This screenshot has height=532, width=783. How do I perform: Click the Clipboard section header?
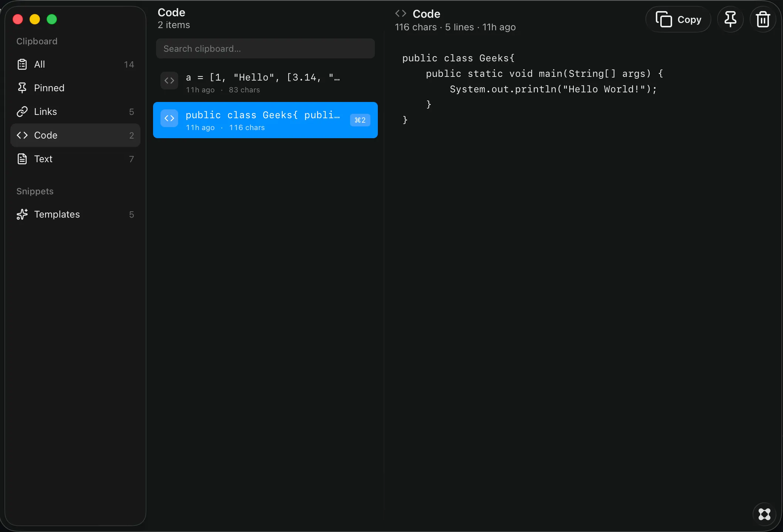37,41
